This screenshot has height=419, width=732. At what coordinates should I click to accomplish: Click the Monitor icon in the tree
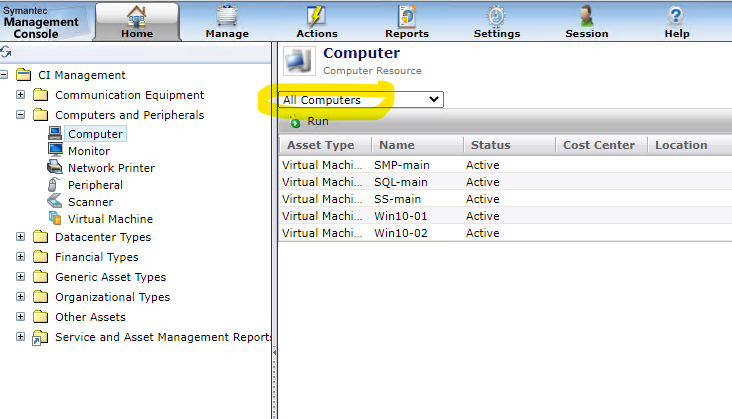(55, 151)
